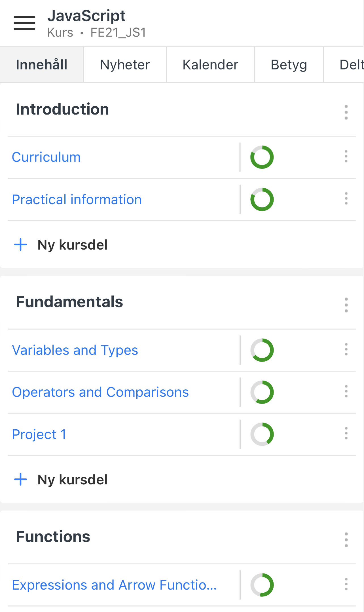Open Fundamentals section three-dot menu
Screen dimensions: 364x612
click(x=346, y=305)
